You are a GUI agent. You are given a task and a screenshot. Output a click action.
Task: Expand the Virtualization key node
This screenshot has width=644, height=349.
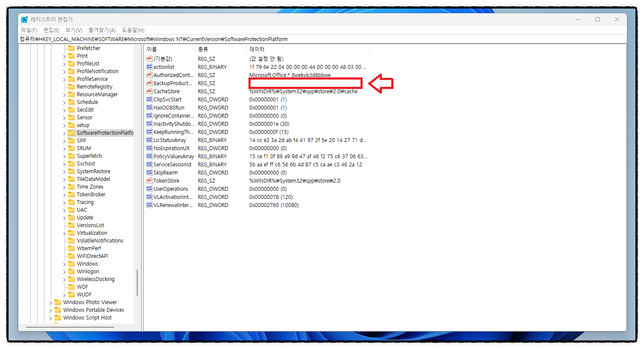pyautogui.click(x=65, y=234)
